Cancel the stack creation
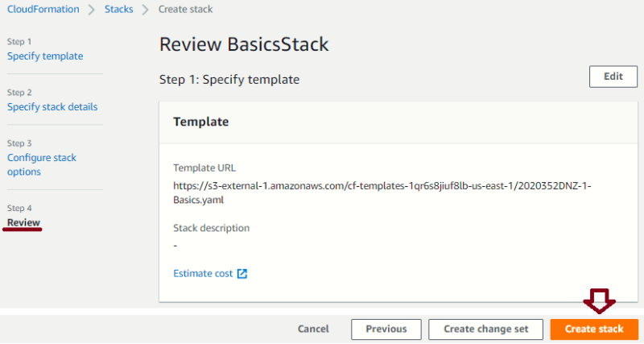The height and width of the screenshot is (344, 644). (x=313, y=329)
